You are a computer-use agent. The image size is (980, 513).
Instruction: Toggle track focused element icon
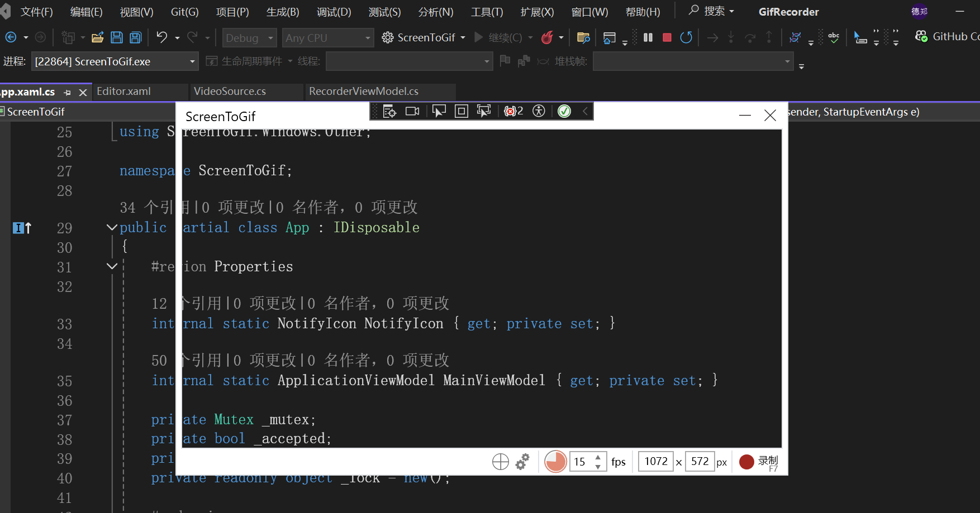[484, 111]
